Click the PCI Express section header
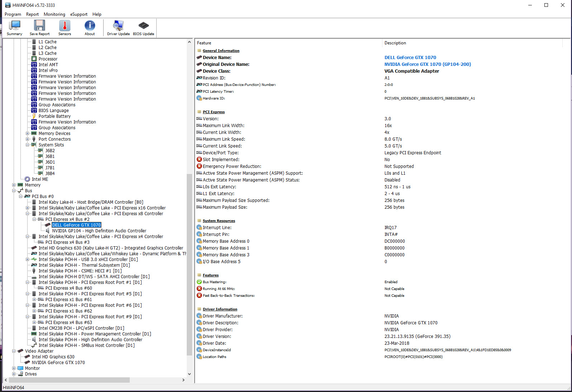The width and height of the screenshot is (572, 392). (214, 112)
